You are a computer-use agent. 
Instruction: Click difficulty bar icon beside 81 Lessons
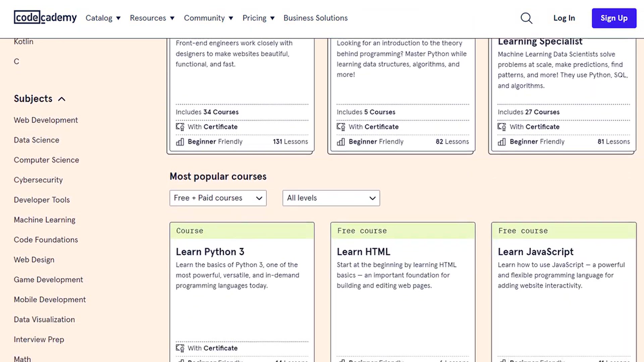pos(502,142)
